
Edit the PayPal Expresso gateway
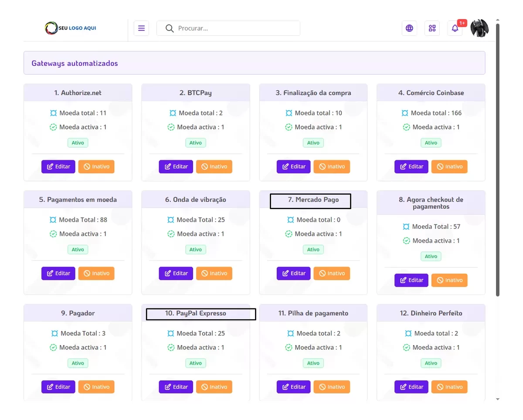click(x=176, y=386)
